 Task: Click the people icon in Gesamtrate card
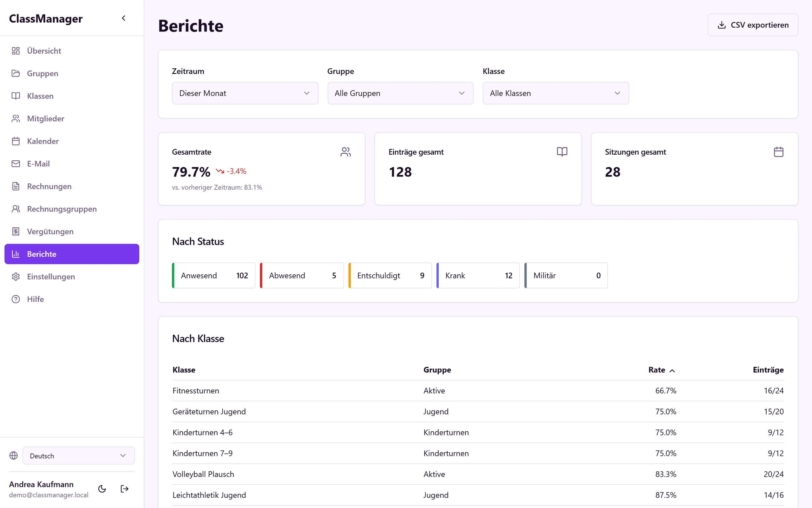(346, 152)
